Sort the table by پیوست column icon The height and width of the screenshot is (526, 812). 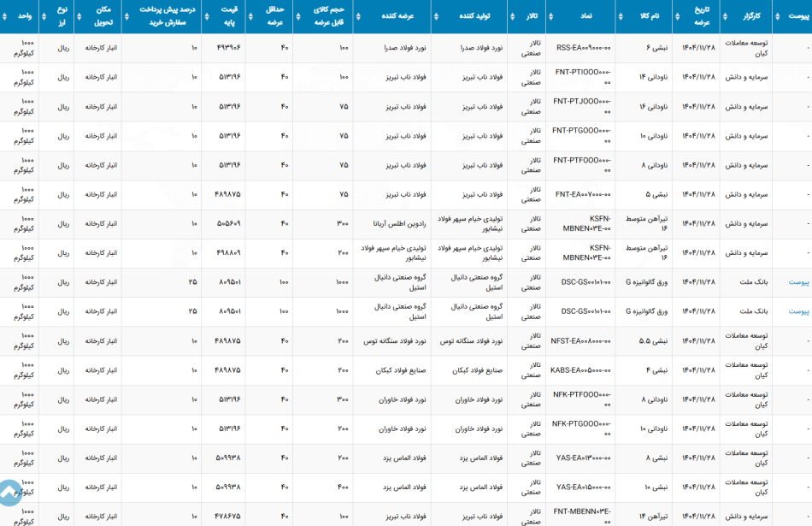(777, 16)
